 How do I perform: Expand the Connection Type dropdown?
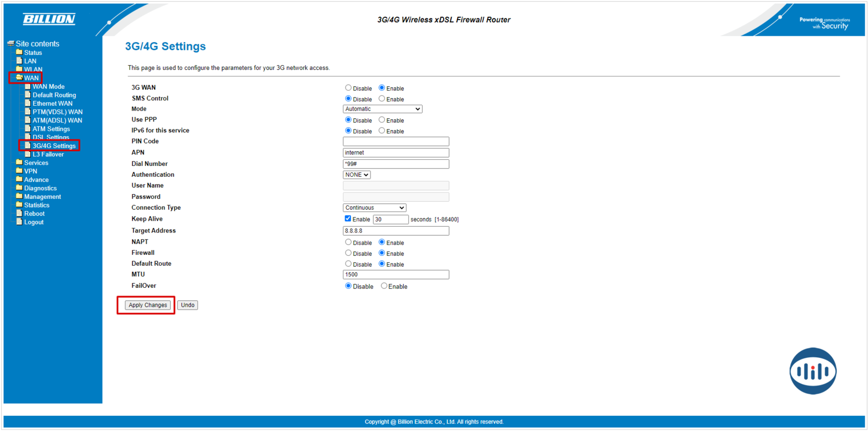coord(374,208)
